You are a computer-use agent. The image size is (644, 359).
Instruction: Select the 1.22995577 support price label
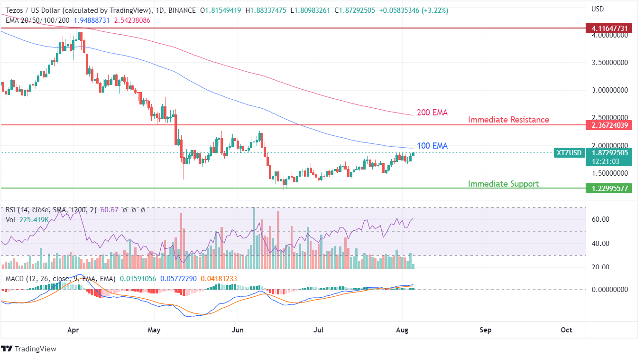(609, 189)
